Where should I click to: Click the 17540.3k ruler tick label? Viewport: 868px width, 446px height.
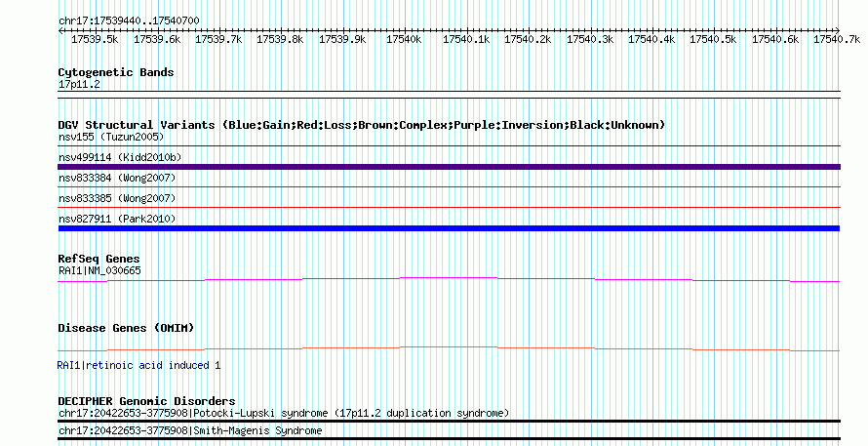(590, 39)
